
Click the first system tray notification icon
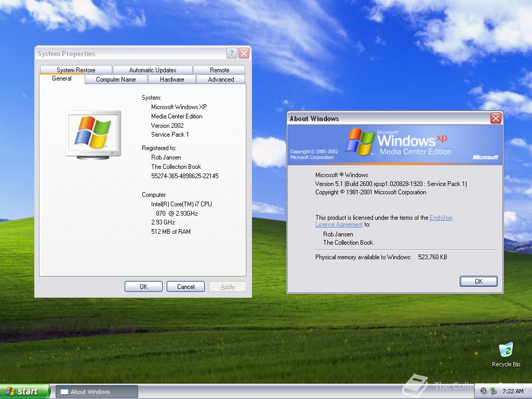pyautogui.click(x=483, y=390)
